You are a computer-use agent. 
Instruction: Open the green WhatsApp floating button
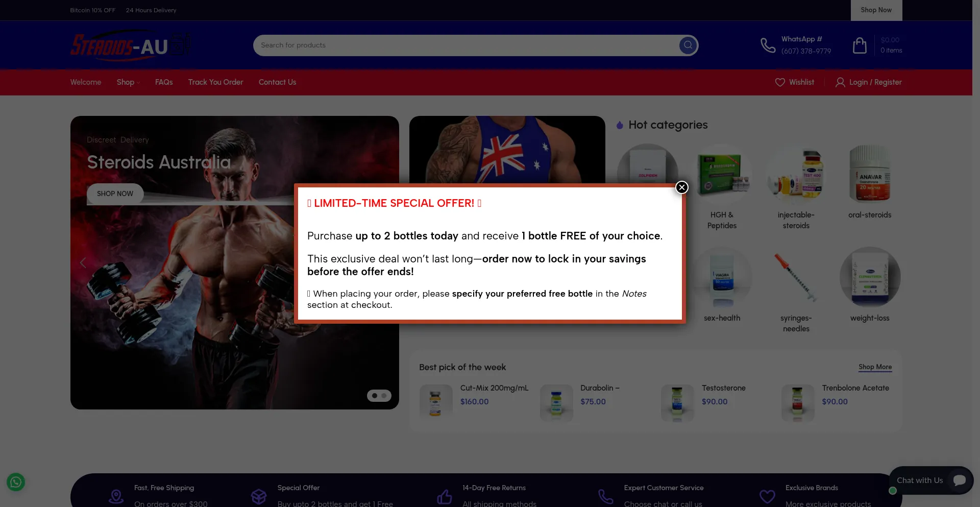point(16,482)
